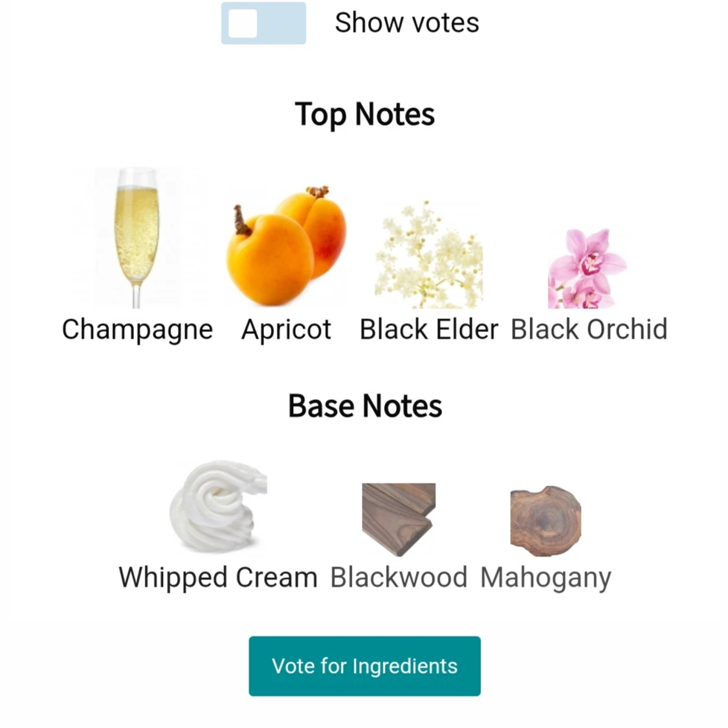Click the white knob of votes switch

(x=243, y=24)
